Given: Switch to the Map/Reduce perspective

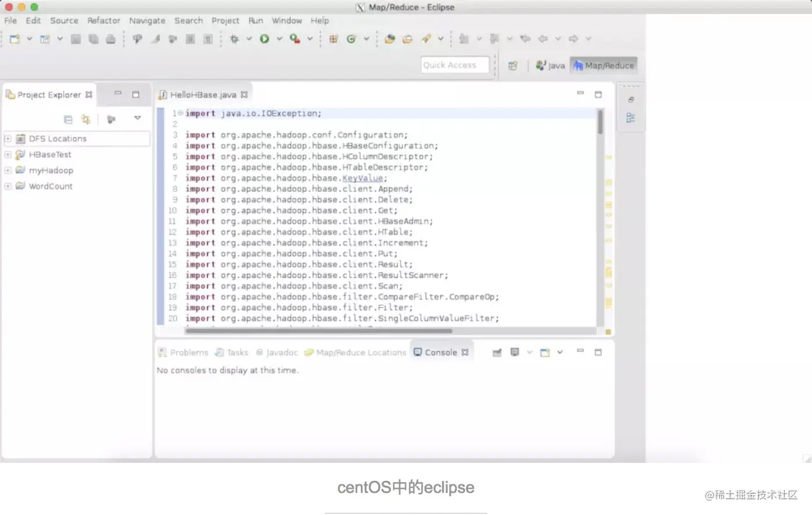Looking at the screenshot, I should (604, 66).
